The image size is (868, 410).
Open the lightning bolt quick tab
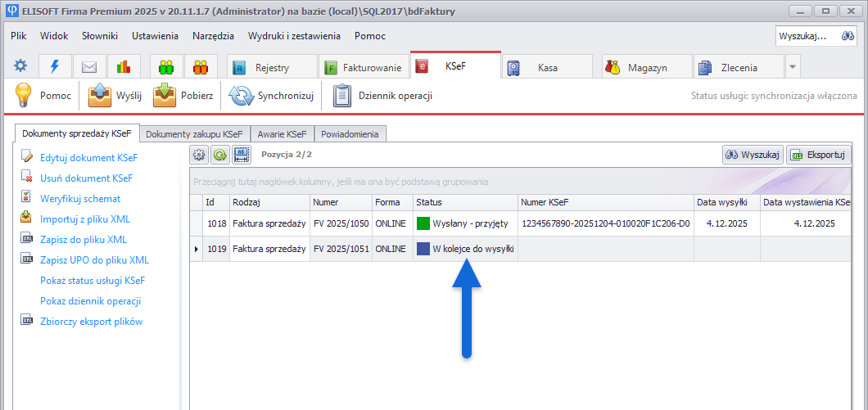point(55,67)
